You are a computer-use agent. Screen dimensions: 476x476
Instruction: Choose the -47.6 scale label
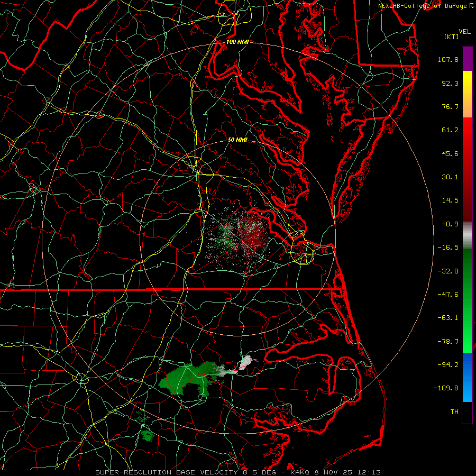pos(448,295)
